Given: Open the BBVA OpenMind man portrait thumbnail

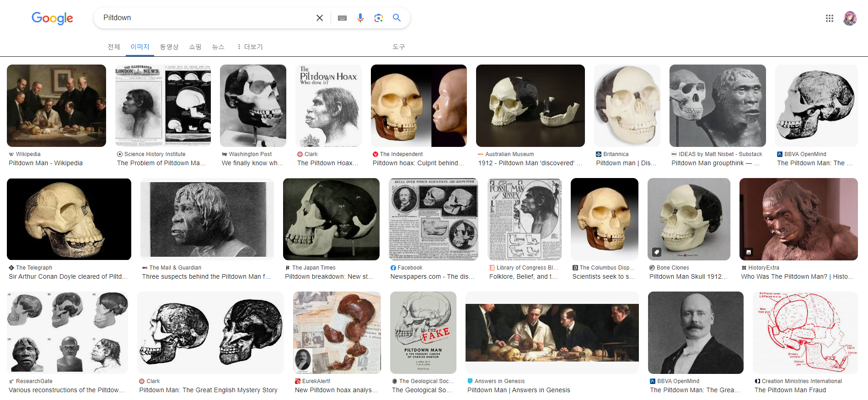Looking at the screenshot, I should (696, 333).
